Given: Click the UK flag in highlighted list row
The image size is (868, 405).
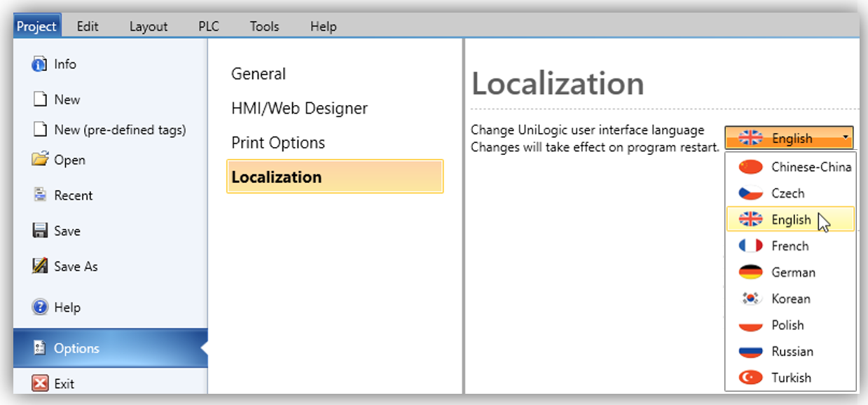Looking at the screenshot, I should (751, 219).
